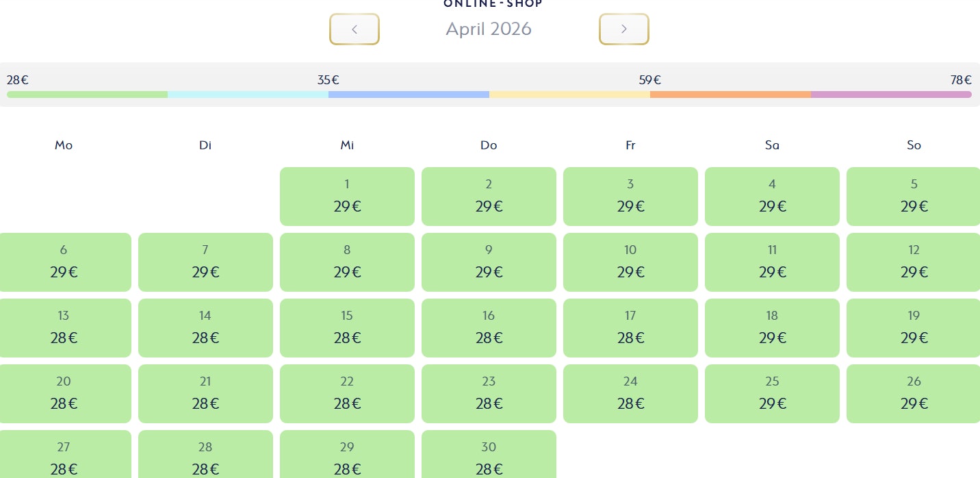Pick April 10 Friday for 29€

pos(630,262)
